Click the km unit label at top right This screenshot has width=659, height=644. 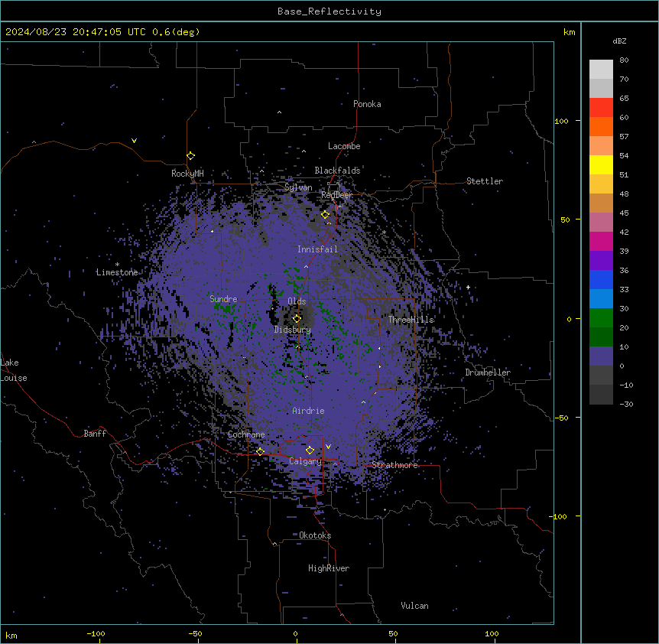570,32
